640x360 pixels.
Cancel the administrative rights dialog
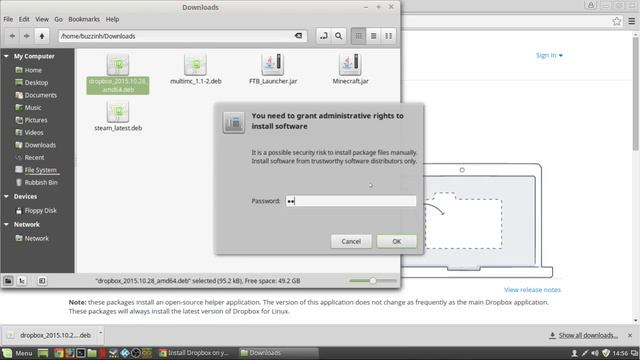[351, 241]
